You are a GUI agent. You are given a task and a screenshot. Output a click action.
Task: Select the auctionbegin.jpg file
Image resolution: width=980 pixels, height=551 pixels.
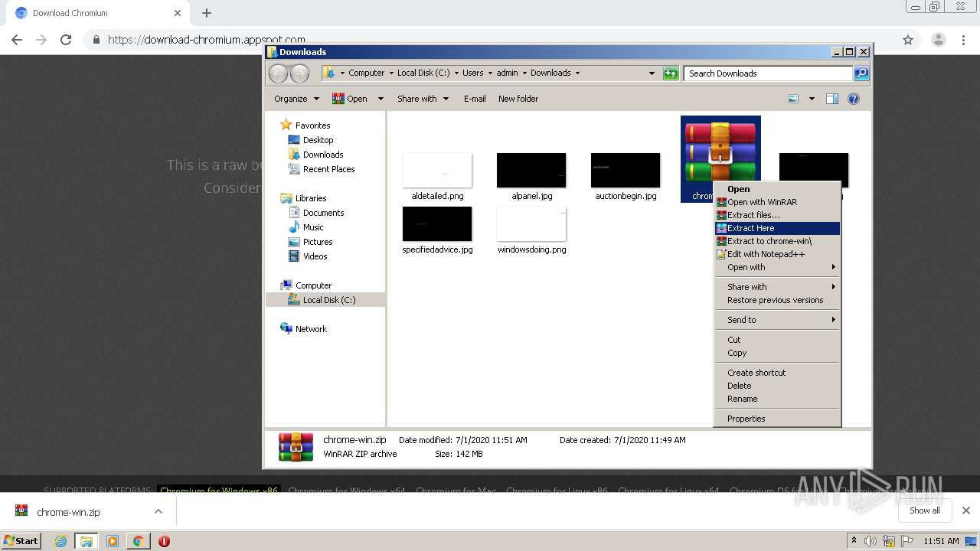626,177
